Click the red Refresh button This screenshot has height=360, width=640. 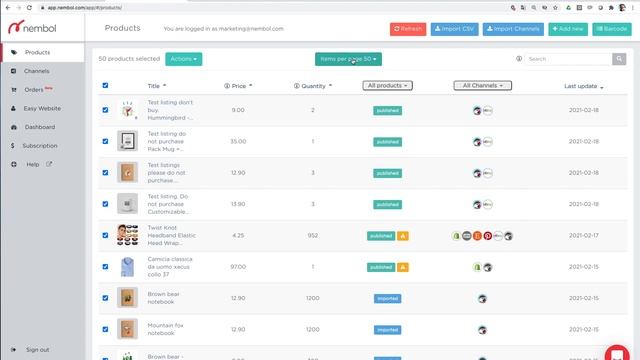(x=408, y=29)
